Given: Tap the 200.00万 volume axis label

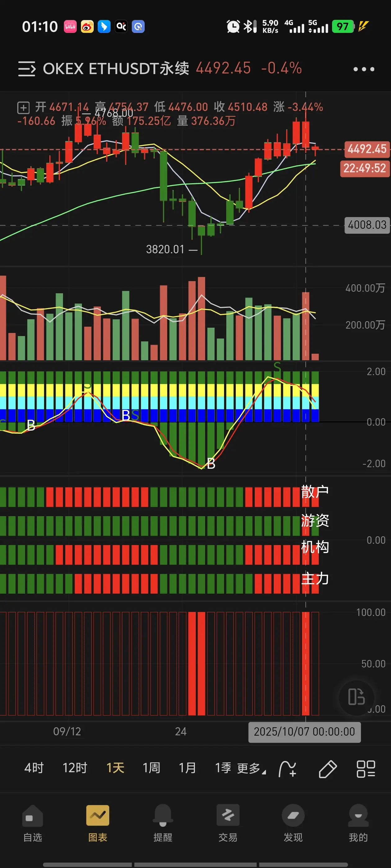Looking at the screenshot, I should 365,325.
